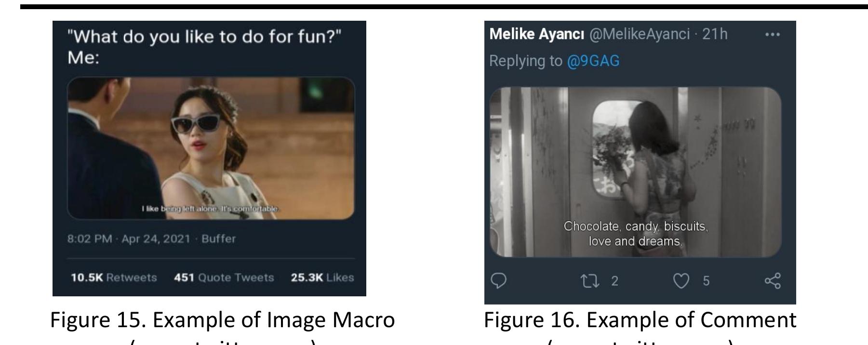The image size is (868, 345).
Task: Click the Buffer source label
Action: (x=219, y=239)
